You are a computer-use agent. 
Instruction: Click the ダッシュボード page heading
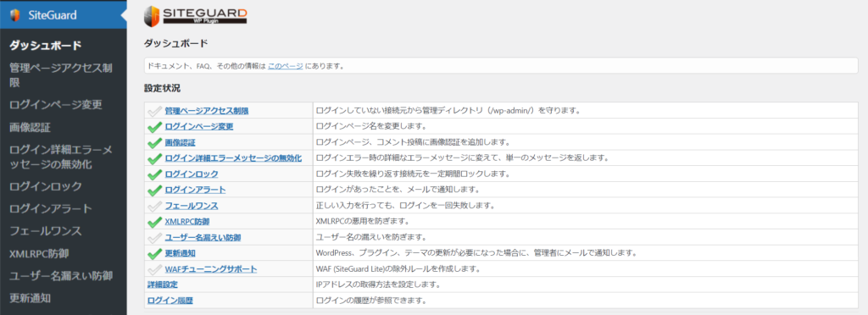pyautogui.click(x=176, y=43)
